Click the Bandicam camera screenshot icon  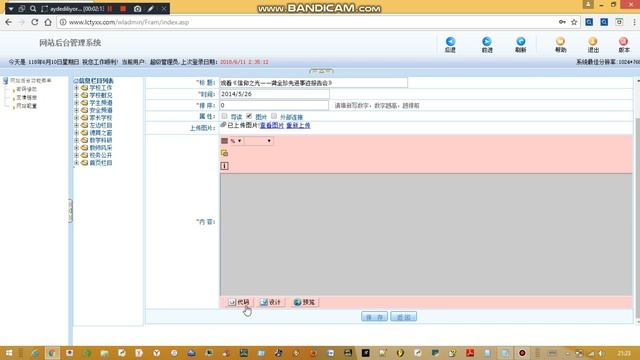(138, 9)
